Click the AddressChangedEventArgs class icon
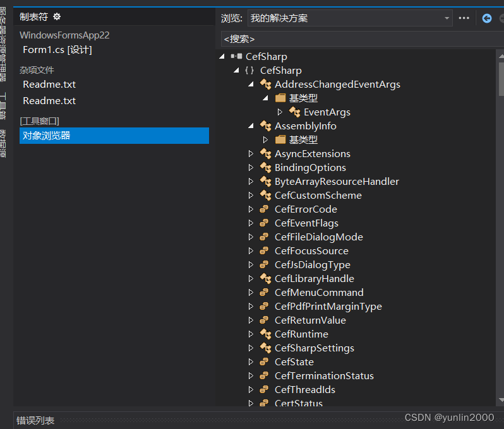Screen dimensions: 504x429 click(265, 84)
